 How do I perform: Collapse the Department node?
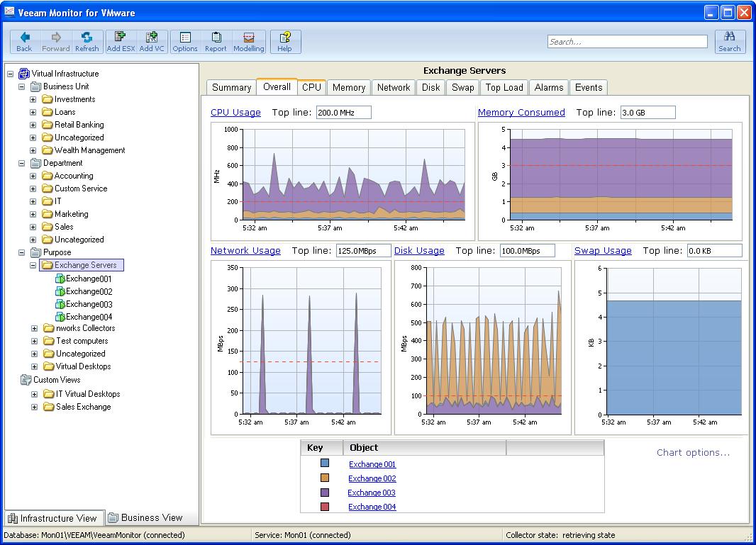tap(22, 163)
